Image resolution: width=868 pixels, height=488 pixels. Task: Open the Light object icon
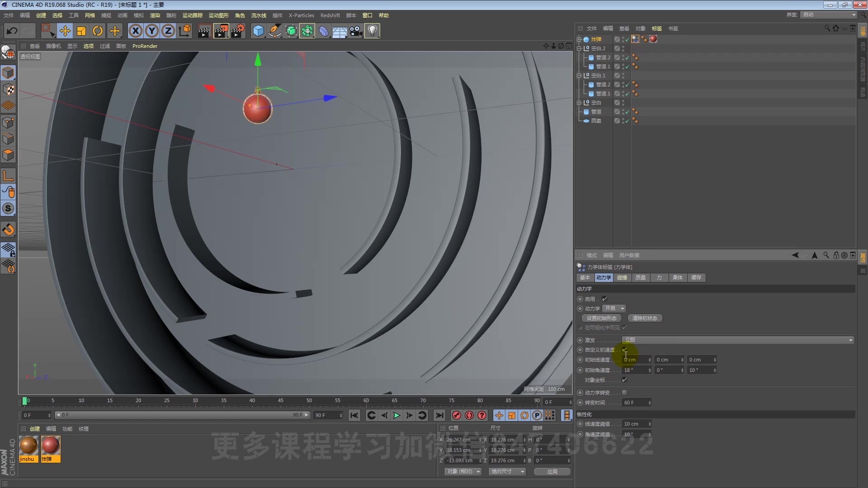tap(372, 31)
